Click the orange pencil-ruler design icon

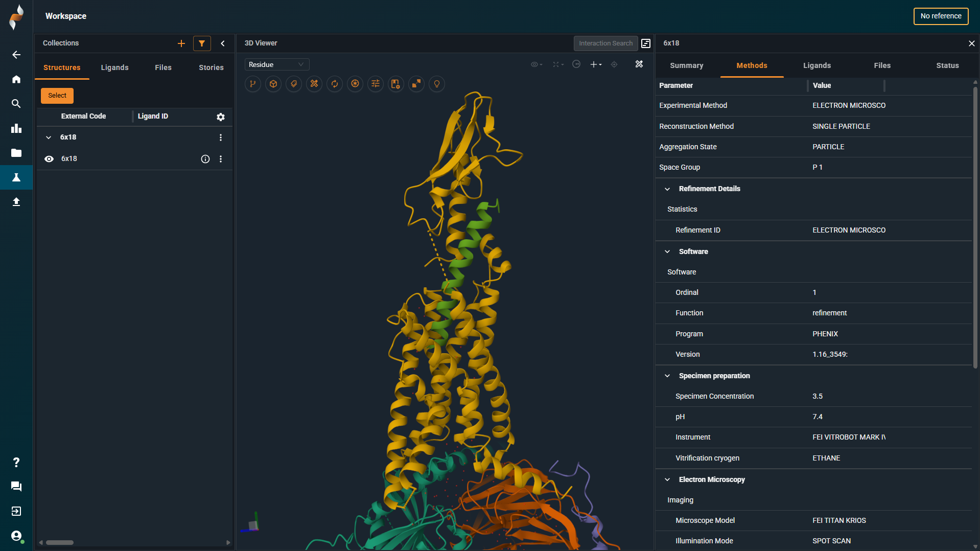click(314, 84)
